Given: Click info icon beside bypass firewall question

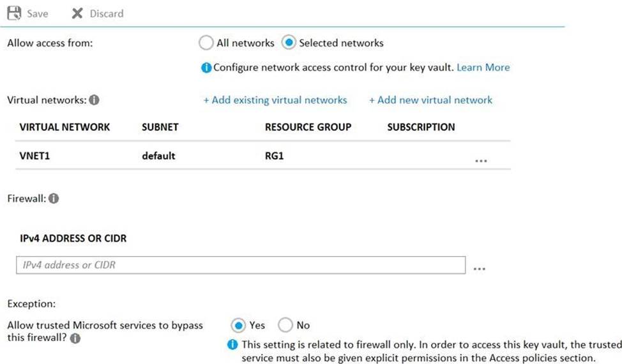Looking at the screenshot, I should tap(75, 338).
